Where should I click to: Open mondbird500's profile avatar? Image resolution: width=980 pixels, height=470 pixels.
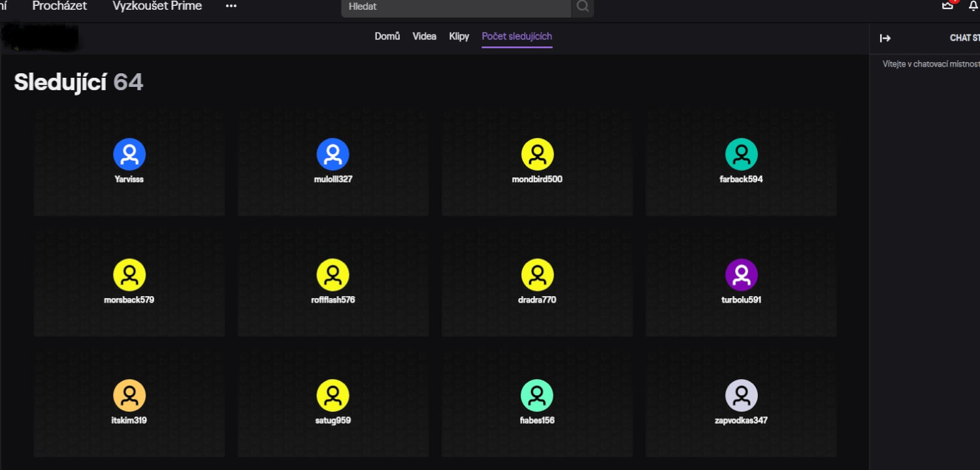(x=537, y=154)
